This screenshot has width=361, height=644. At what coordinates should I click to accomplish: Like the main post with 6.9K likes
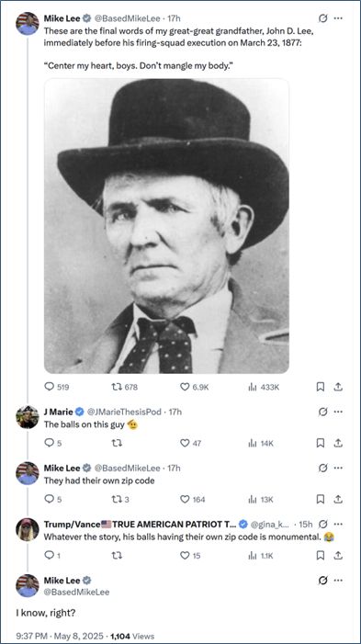(x=195, y=387)
